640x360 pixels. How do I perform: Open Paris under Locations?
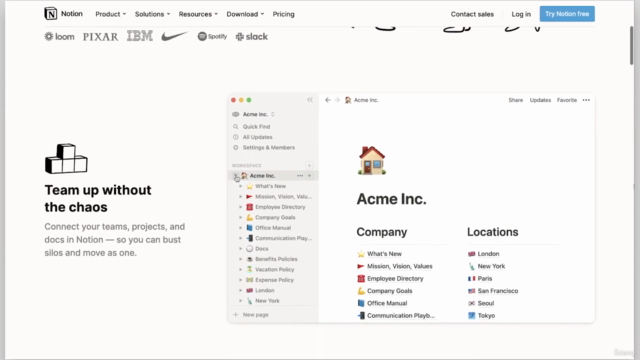tap(480, 278)
